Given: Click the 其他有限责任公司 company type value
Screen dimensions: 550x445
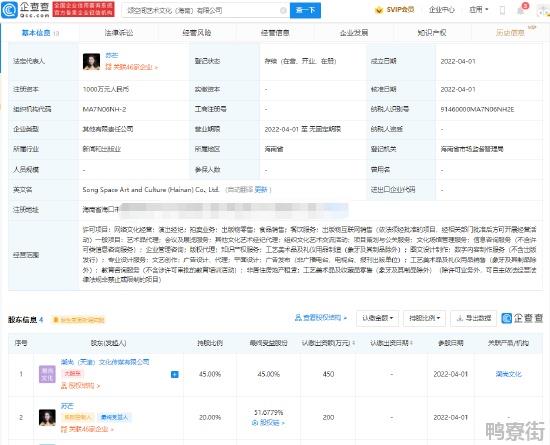Looking at the screenshot, I should 108,129.
